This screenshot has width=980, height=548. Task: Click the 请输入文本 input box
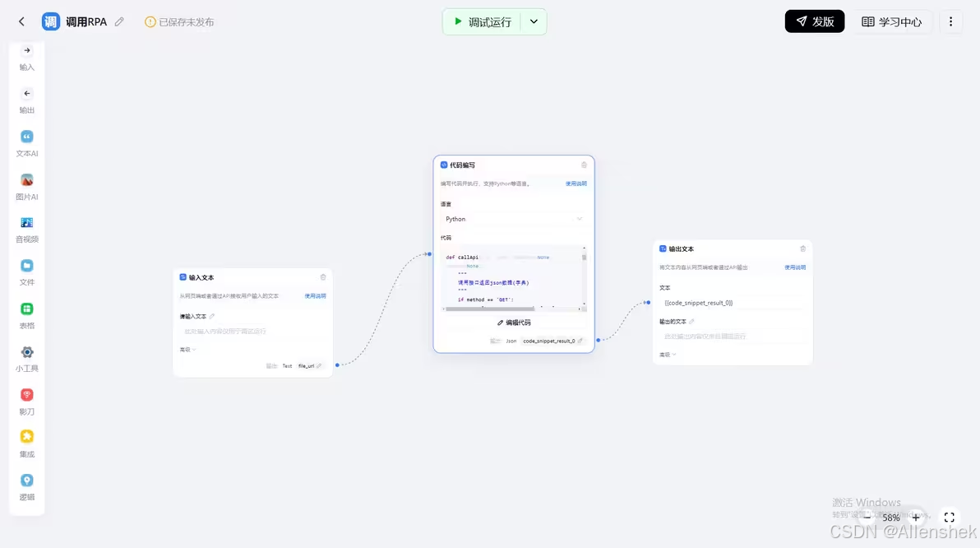click(252, 331)
